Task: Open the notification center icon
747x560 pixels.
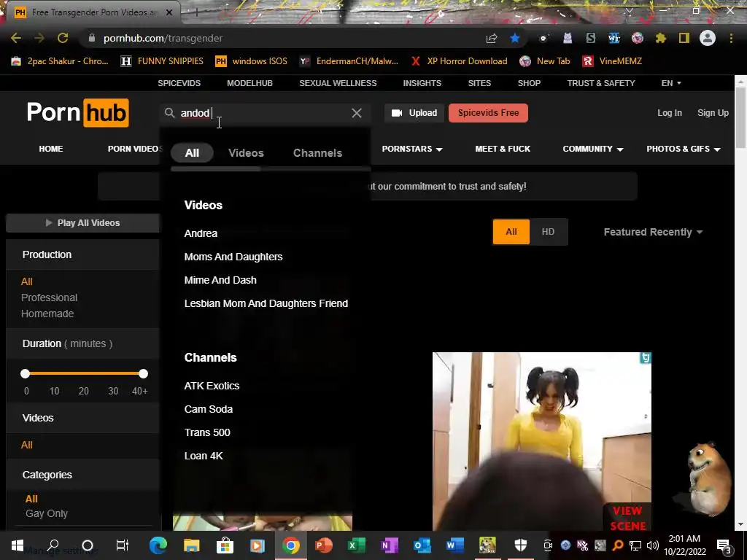Action: pos(724,546)
